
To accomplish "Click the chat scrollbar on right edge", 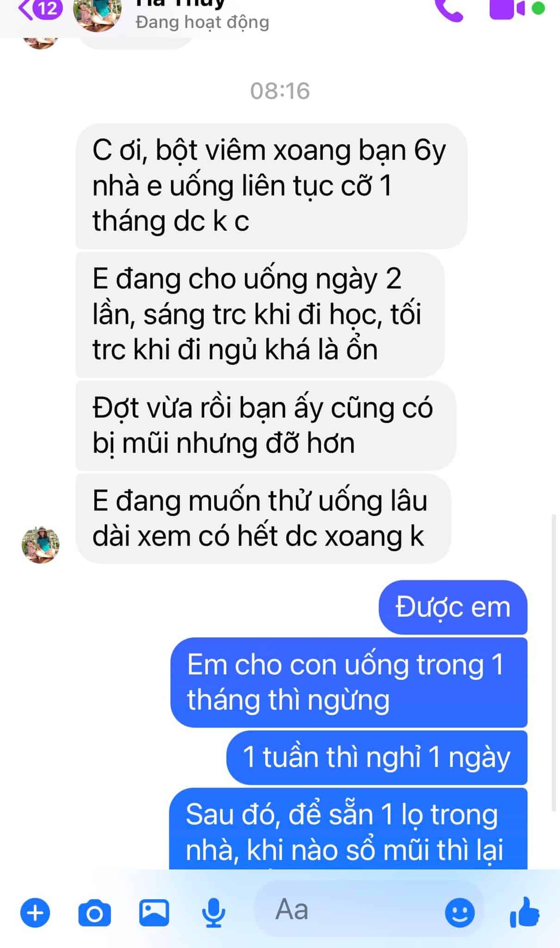I will [x=554, y=662].
